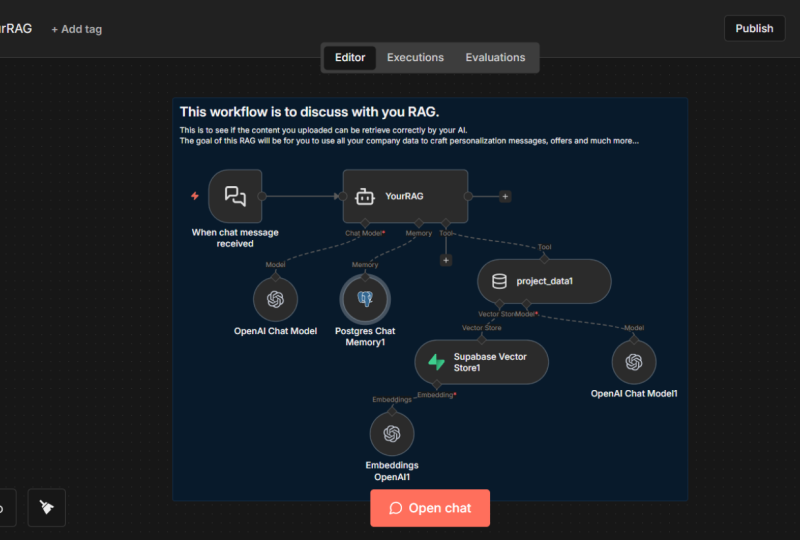800x540 pixels.
Task: Open the project_data1 database icon
Action: pos(499,281)
